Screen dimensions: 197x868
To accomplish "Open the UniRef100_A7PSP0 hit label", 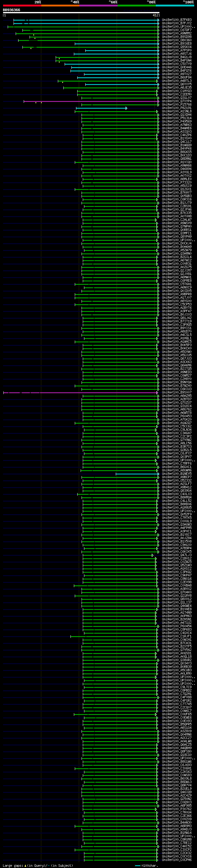I will pyautogui.click(x=177, y=50).
